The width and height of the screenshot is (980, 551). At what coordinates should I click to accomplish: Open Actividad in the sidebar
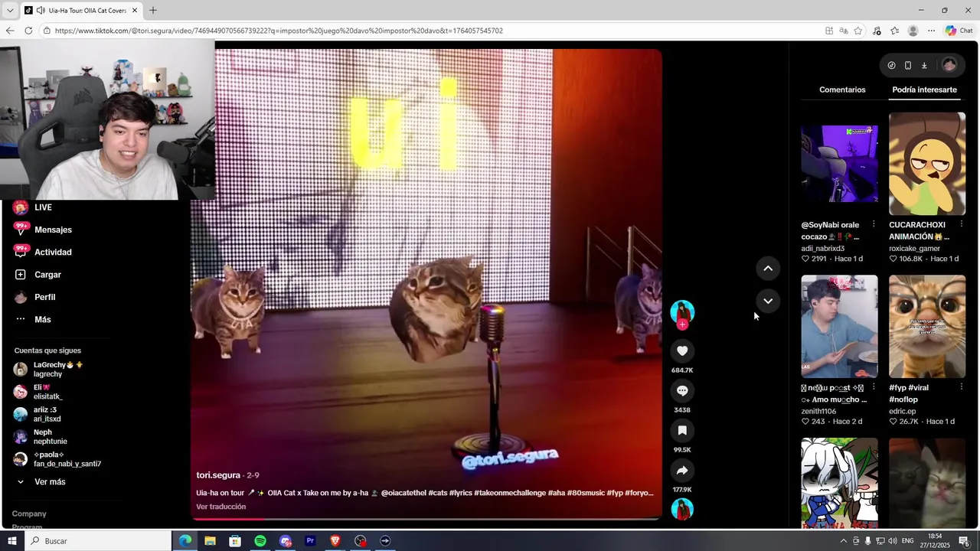point(53,252)
